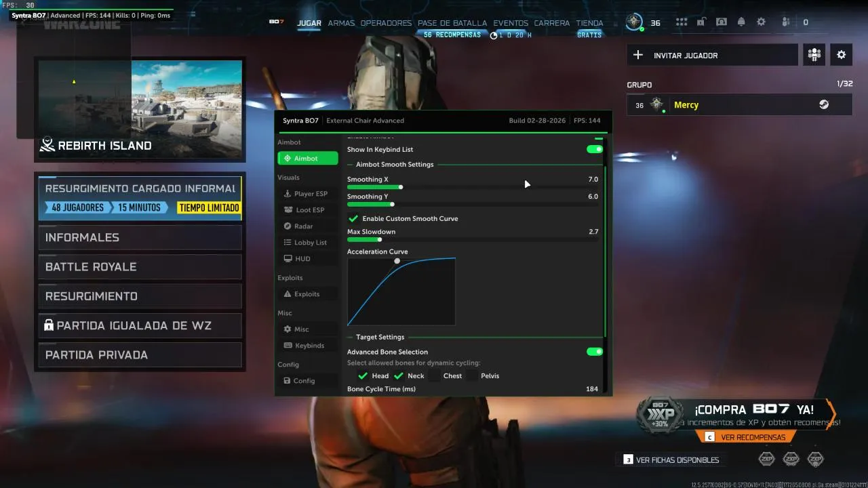Select the BATTLE ROYALE mode

tap(140, 266)
